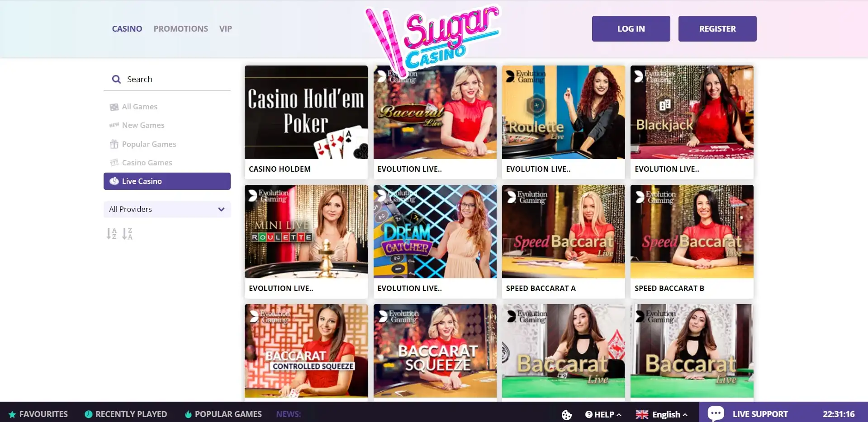Image resolution: width=868 pixels, height=422 pixels.
Task: Open the random game dice icon
Action: (566, 414)
